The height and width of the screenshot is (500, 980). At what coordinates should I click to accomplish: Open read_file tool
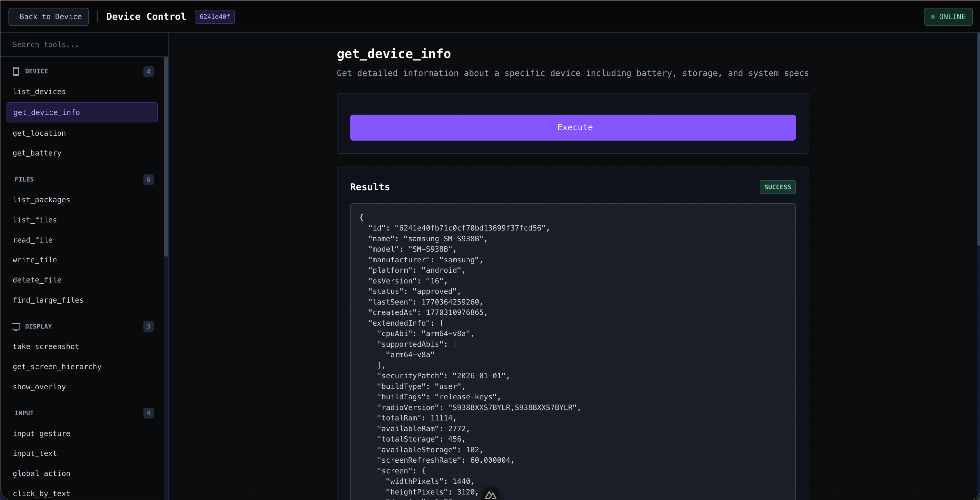pyautogui.click(x=82, y=240)
